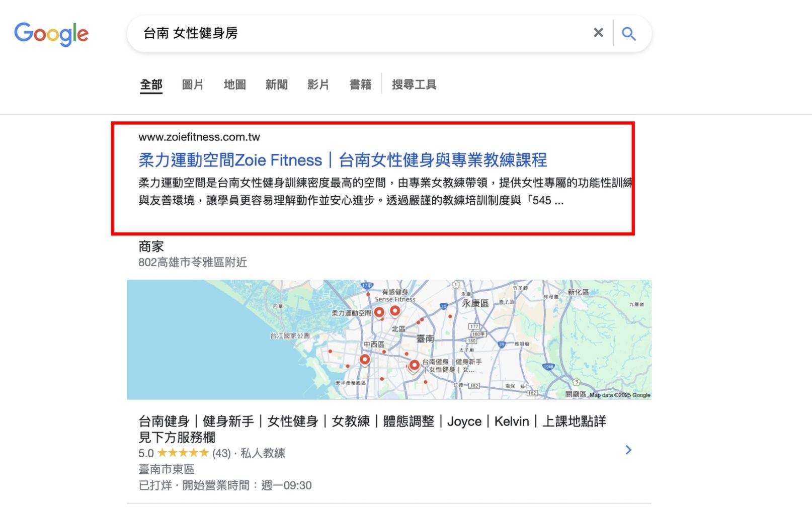Click the 已打烊 opening hours text
The image size is (812, 510).
pos(225,485)
